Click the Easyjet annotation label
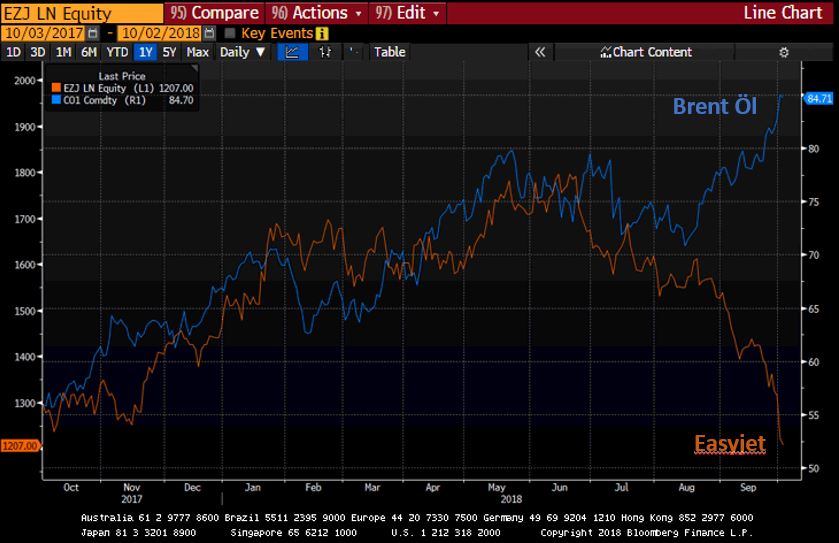This screenshot has width=839, height=543. (730, 443)
